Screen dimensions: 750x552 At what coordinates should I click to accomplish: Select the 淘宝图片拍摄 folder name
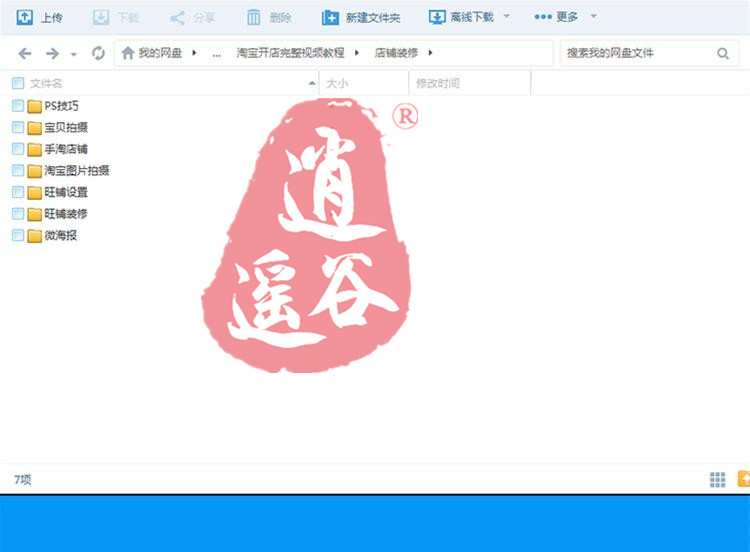click(x=77, y=171)
